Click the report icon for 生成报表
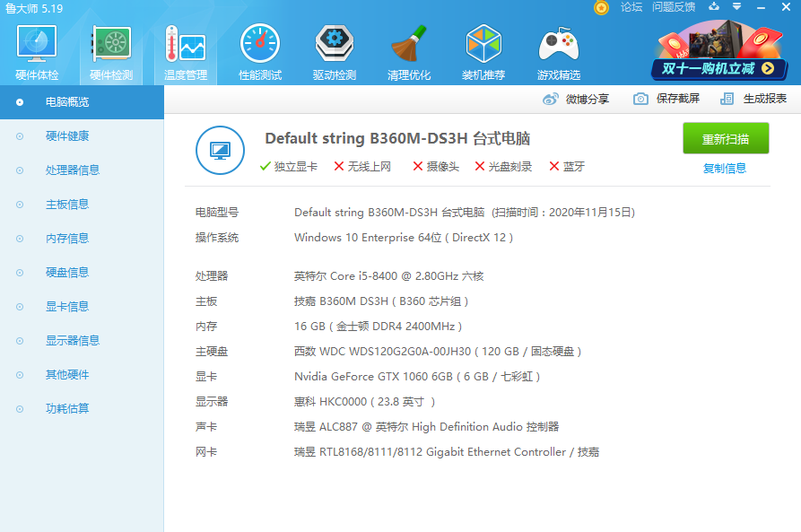This screenshot has width=801, height=532. click(727, 99)
